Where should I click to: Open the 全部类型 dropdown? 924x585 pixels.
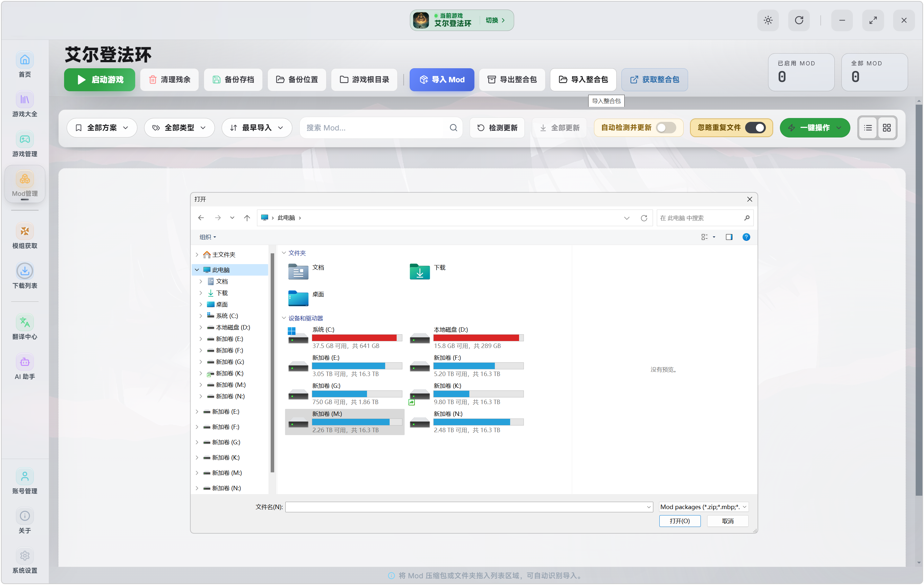click(x=179, y=128)
